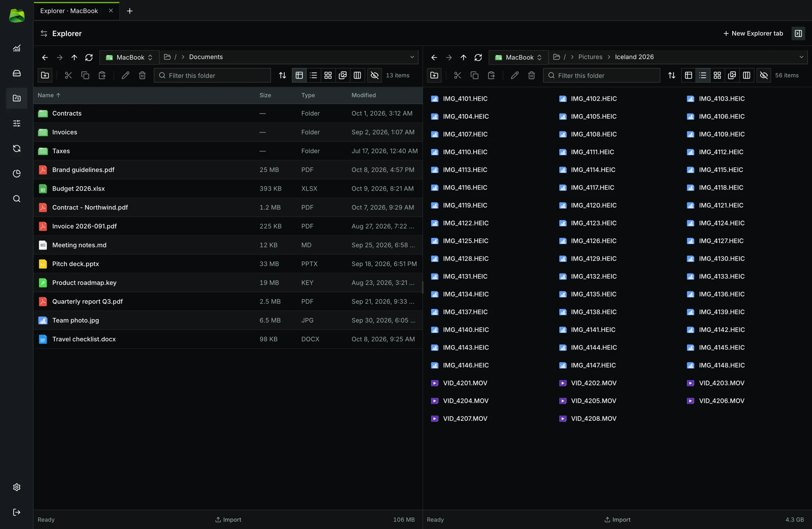Switch Iceland 2026 pane to columns view
812x529 pixels.
click(746, 75)
